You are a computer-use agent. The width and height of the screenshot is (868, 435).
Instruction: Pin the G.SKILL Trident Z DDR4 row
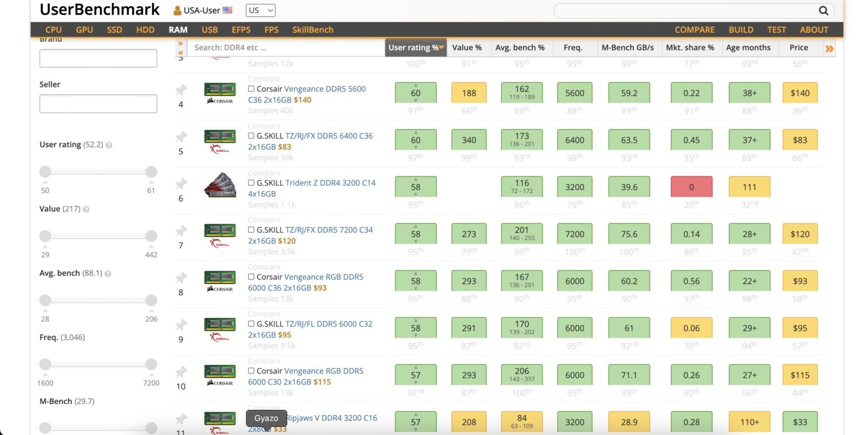coord(181,183)
